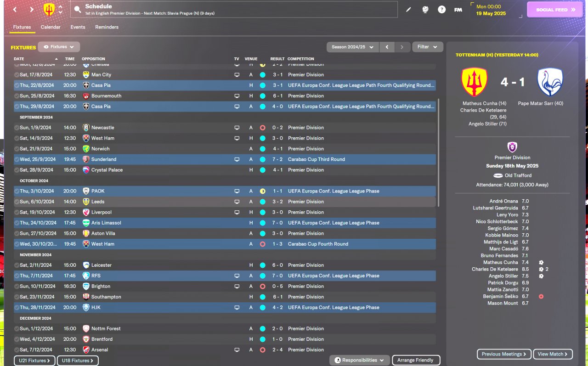The height and width of the screenshot is (366, 588).
Task: Expand the Filter dropdown
Action: tap(428, 47)
